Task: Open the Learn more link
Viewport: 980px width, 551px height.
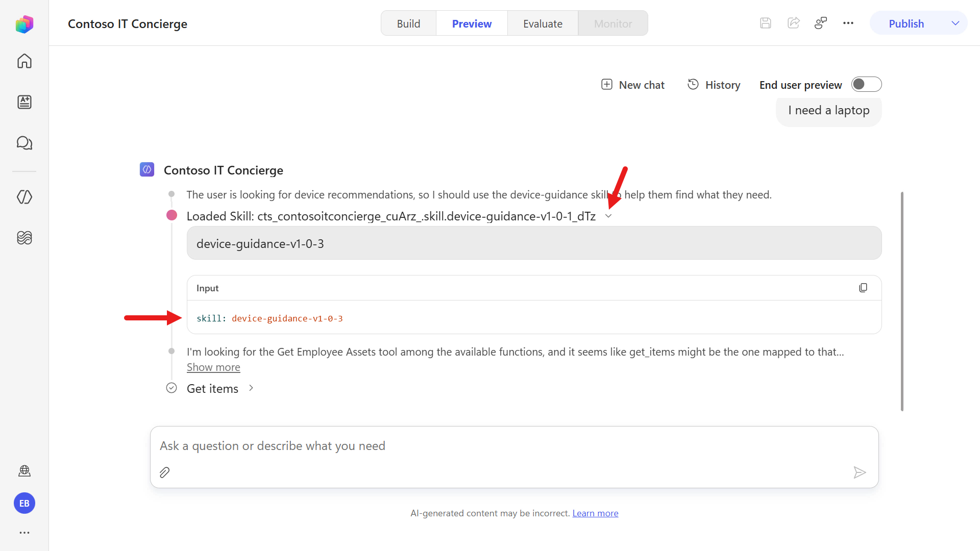Action: point(595,513)
